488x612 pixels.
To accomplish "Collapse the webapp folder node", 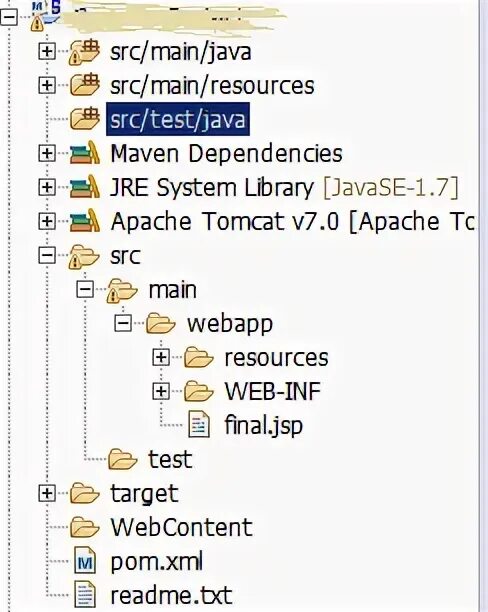I will 123,324.
